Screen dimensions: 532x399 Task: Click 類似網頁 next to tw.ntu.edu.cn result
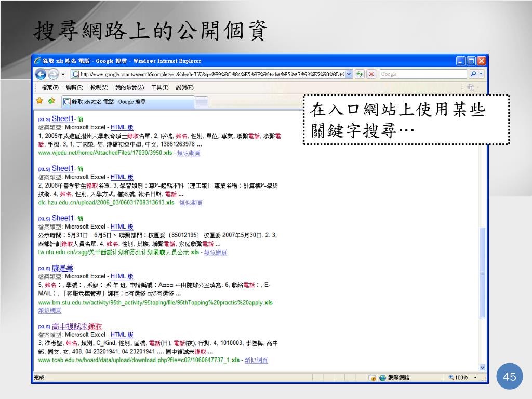tap(216, 252)
